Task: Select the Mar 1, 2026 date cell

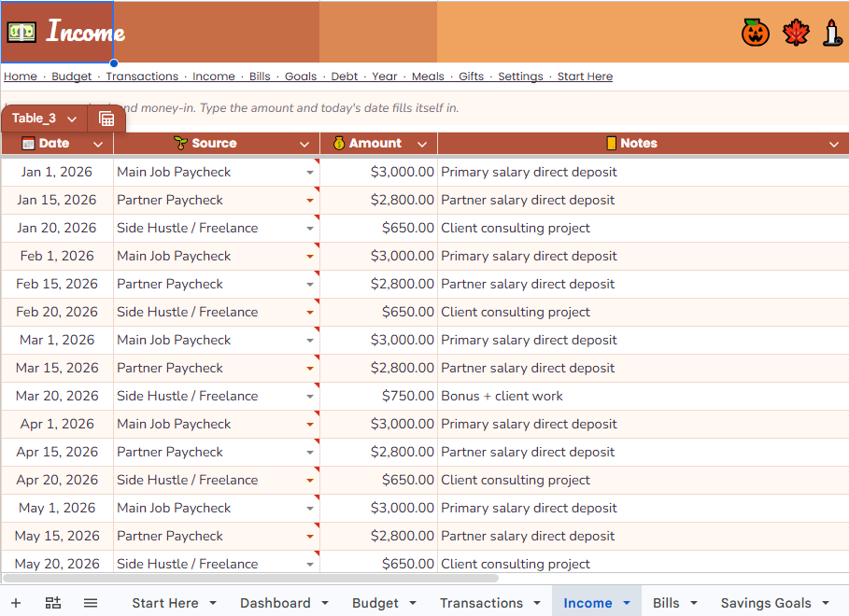Action: click(x=57, y=340)
